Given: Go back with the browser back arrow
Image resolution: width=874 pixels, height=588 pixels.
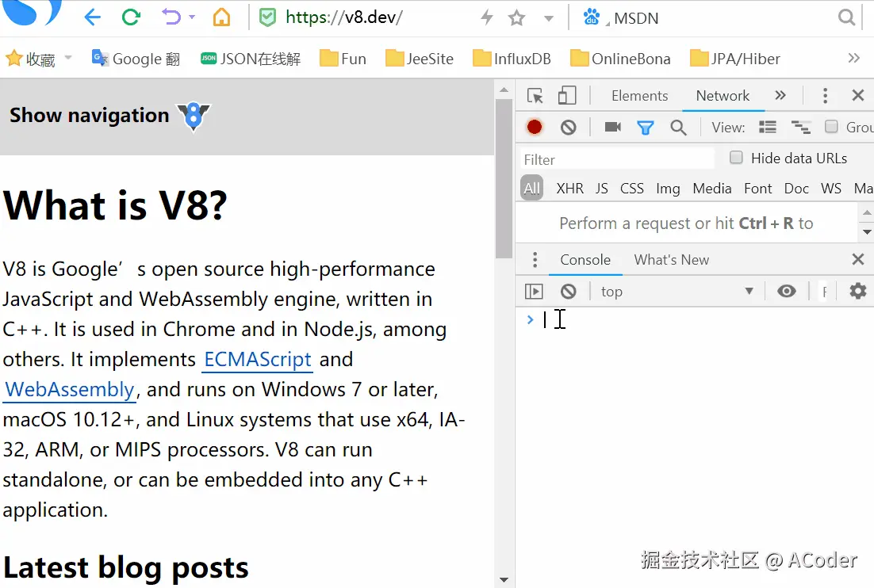Looking at the screenshot, I should (x=92, y=17).
